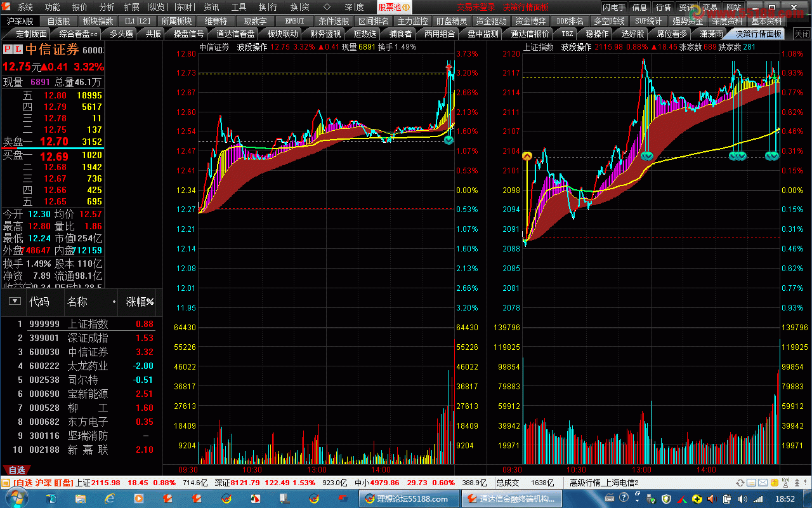Image resolution: width=812 pixels, height=508 pixels.
Task: Select the 宝新能源 row in the list
Action: pyautogui.click(x=81, y=394)
